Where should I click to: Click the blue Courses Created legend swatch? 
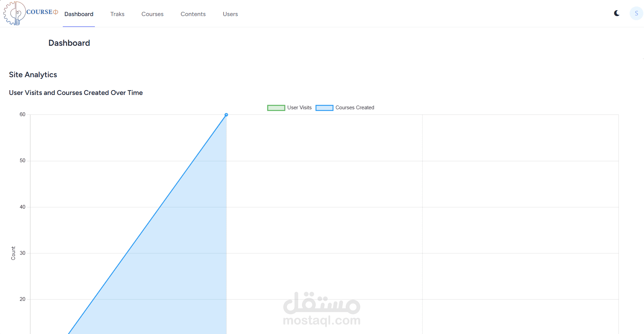coord(324,108)
